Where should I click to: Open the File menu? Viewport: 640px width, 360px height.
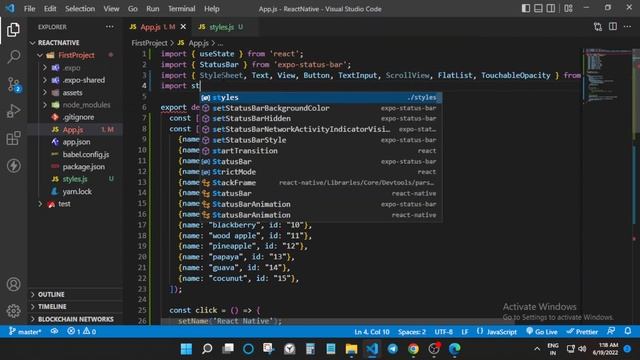click(x=29, y=9)
